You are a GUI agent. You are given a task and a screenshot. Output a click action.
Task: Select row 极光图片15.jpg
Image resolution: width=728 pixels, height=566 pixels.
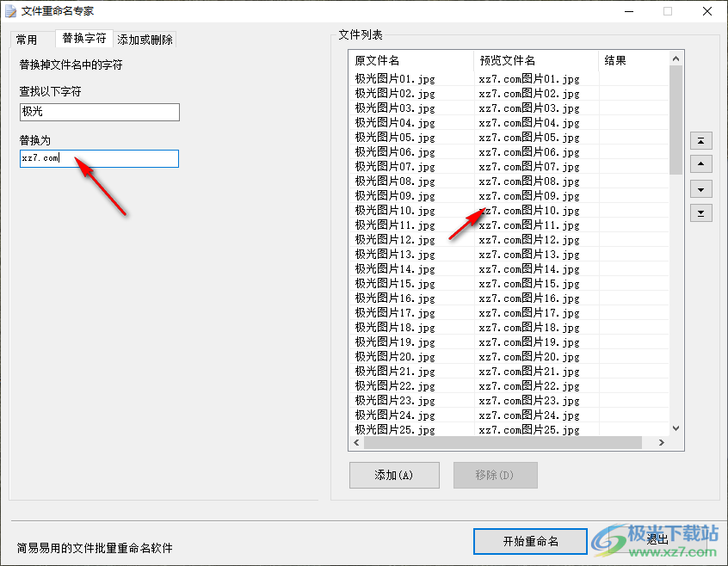pos(509,284)
